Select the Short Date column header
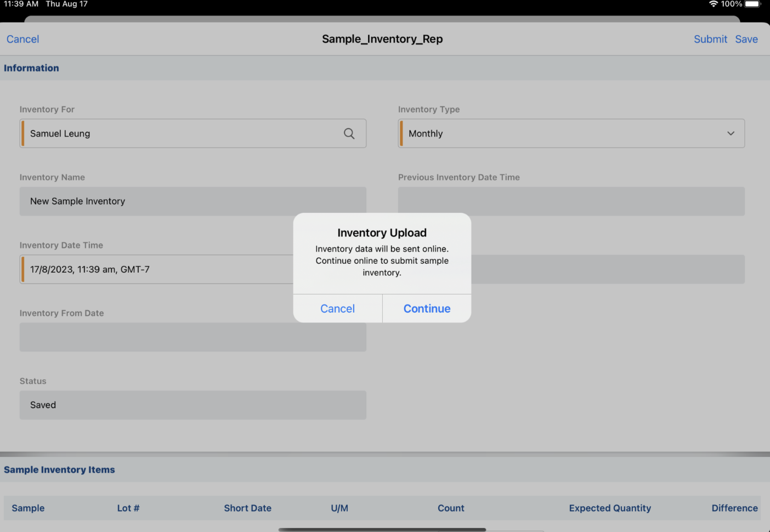This screenshot has width=770, height=532. point(247,508)
